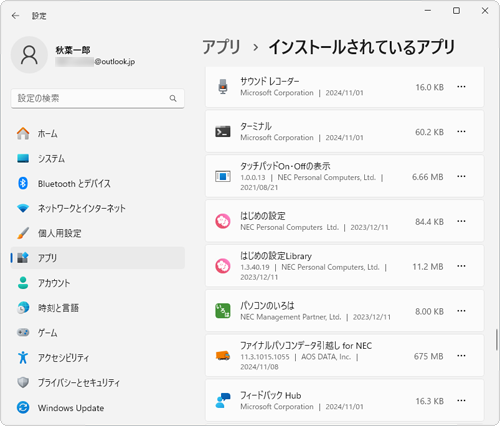Minimize the settings window

click(428, 11)
